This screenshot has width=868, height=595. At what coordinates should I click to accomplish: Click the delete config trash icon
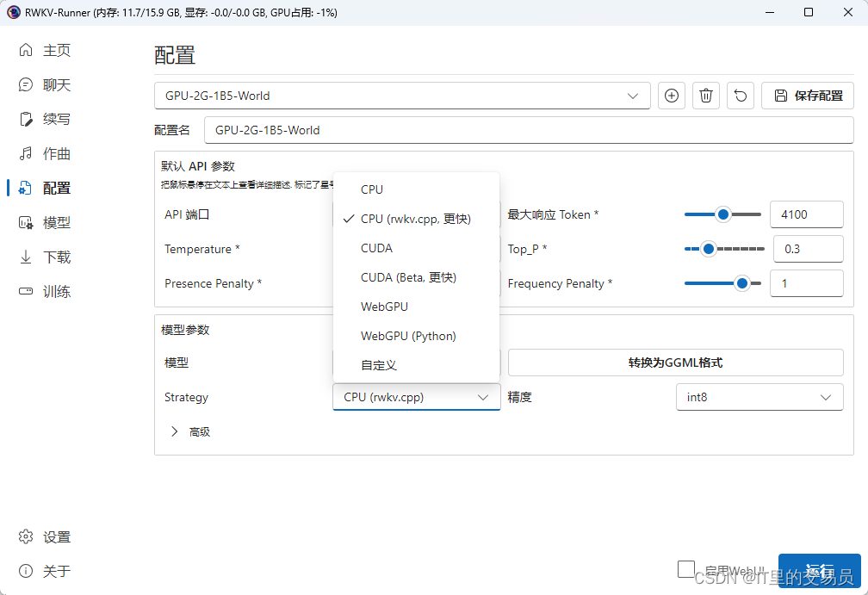coord(706,96)
